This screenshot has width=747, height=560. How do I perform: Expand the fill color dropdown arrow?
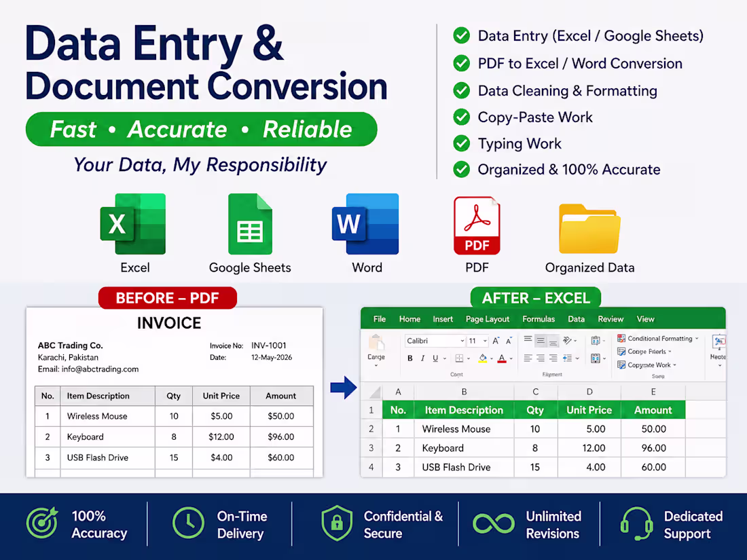pyautogui.click(x=492, y=358)
